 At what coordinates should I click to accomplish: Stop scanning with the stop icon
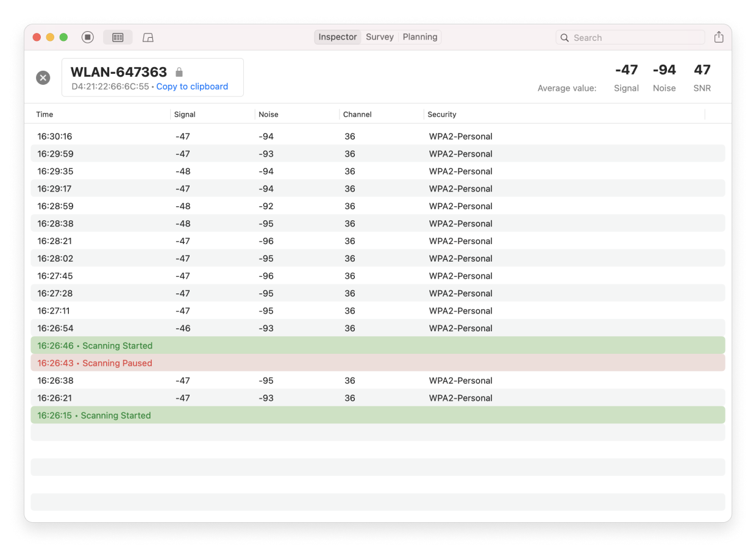(88, 37)
